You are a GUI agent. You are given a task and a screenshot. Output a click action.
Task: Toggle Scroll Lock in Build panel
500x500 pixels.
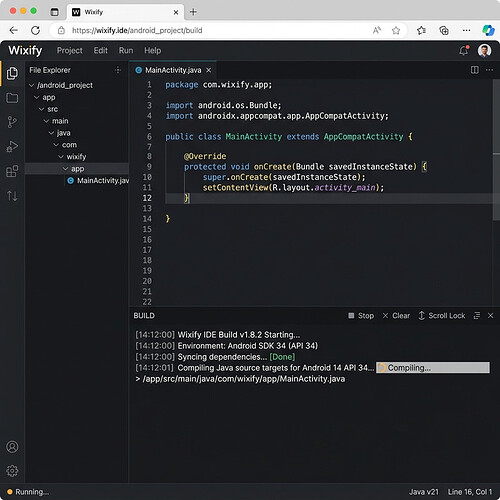click(442, 315)
